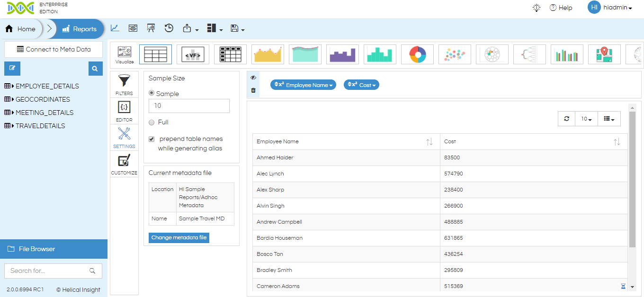
Task: Click the edit pencil button in sidebar
Action: [12, 69]
